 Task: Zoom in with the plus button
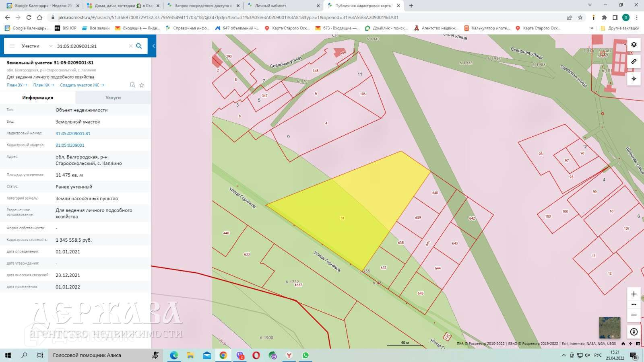tap(634, 294)
